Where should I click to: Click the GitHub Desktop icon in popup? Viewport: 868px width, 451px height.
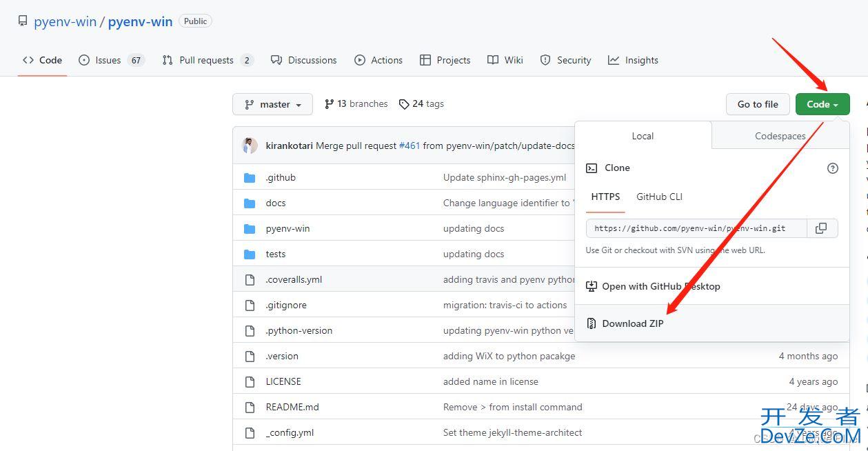click(592, 286)
